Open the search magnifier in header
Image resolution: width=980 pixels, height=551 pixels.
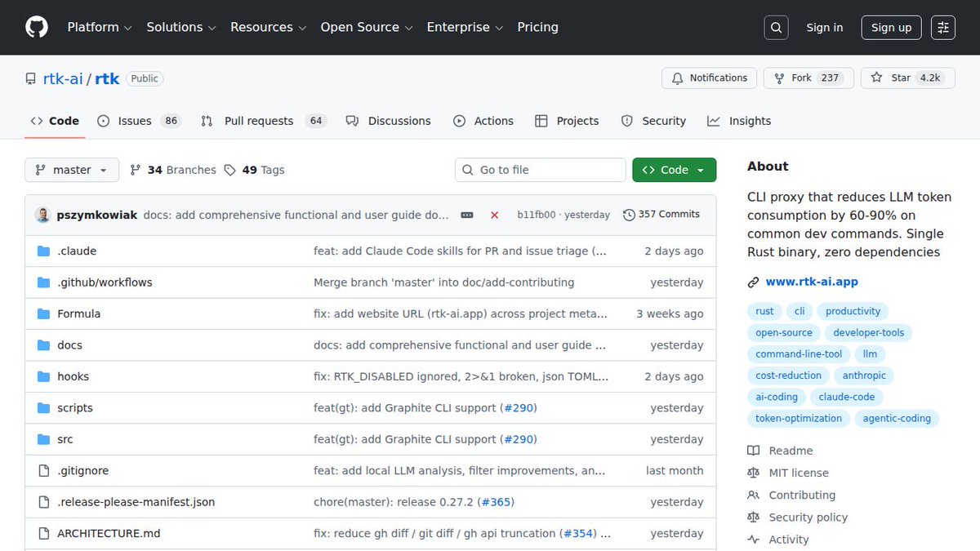pyautogui.click(x=777, y=27)
